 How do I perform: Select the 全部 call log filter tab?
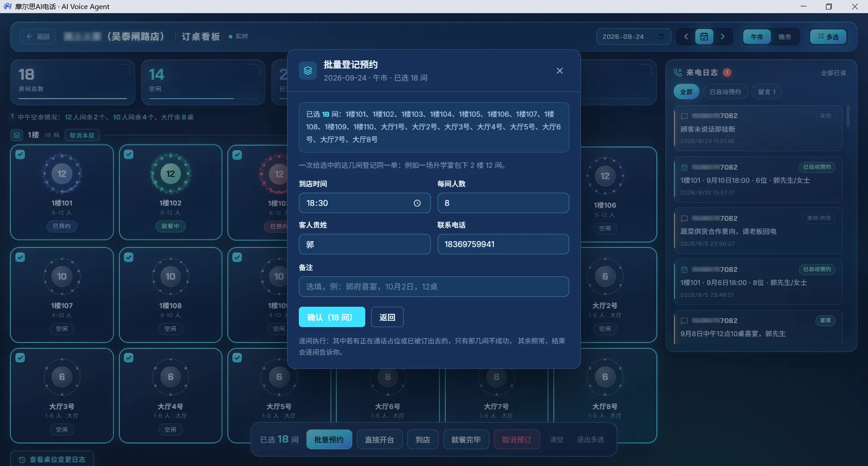click(x=686, y=92)
